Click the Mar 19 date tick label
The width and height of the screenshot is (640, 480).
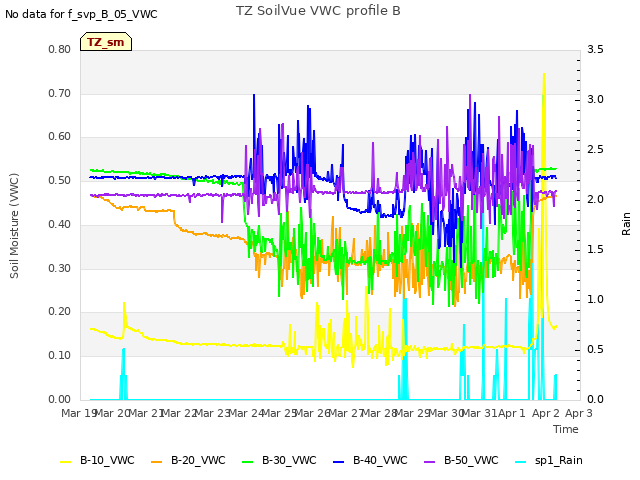[78, 413]
